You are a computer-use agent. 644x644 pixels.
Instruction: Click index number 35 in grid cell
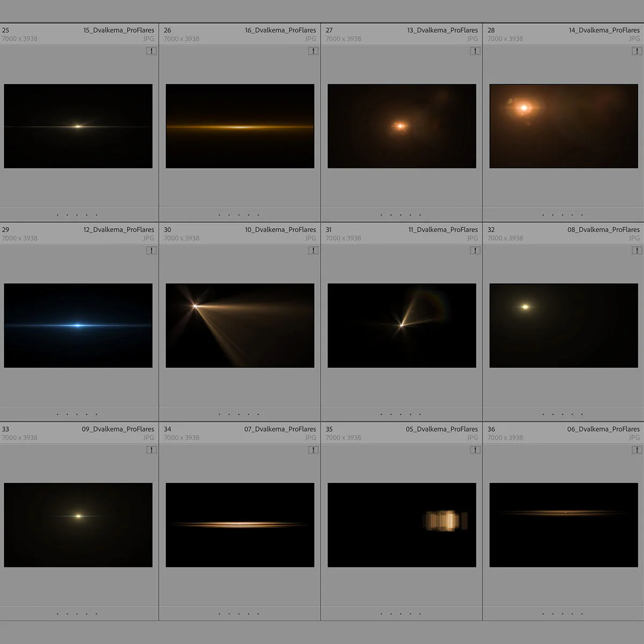329,429
